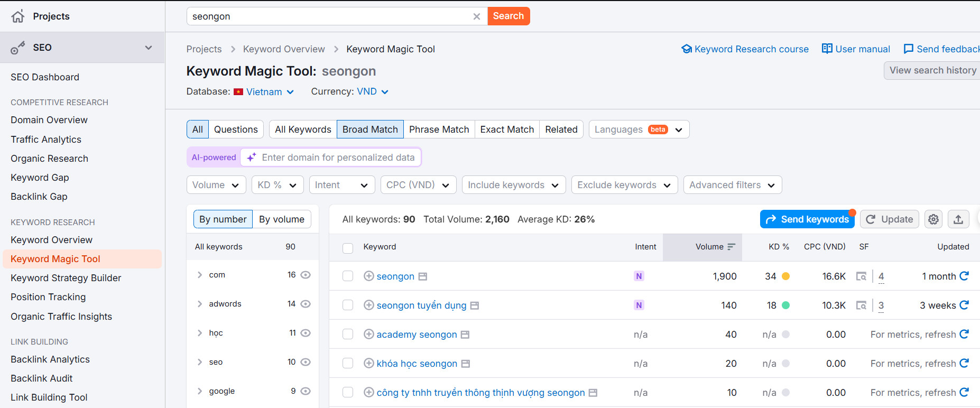Open Exclude keywords dropdown

624,185
